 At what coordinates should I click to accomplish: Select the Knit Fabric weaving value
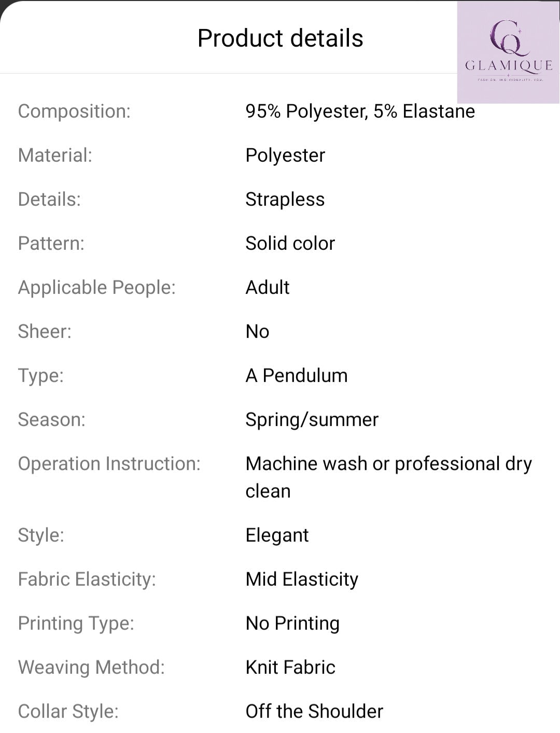click(290, 668)
